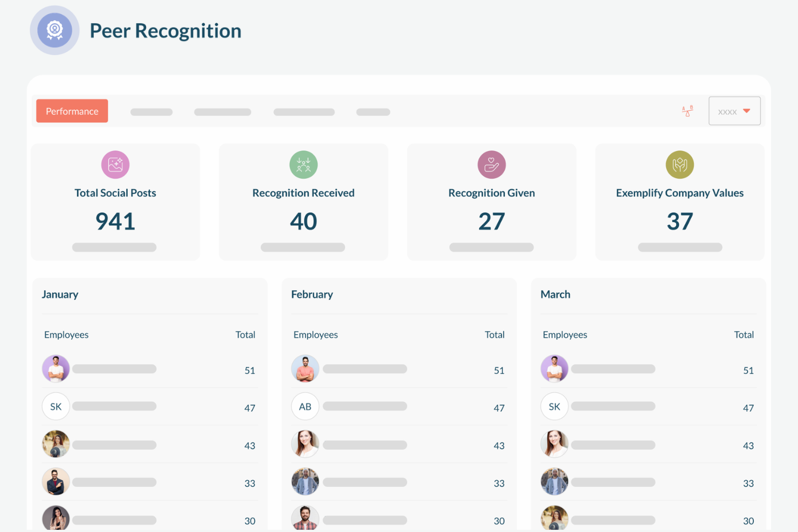Click the red dropdown arrow in XXXX selector
The width and height of the screenshot is (798, 532).
click(x=747, y=110)
